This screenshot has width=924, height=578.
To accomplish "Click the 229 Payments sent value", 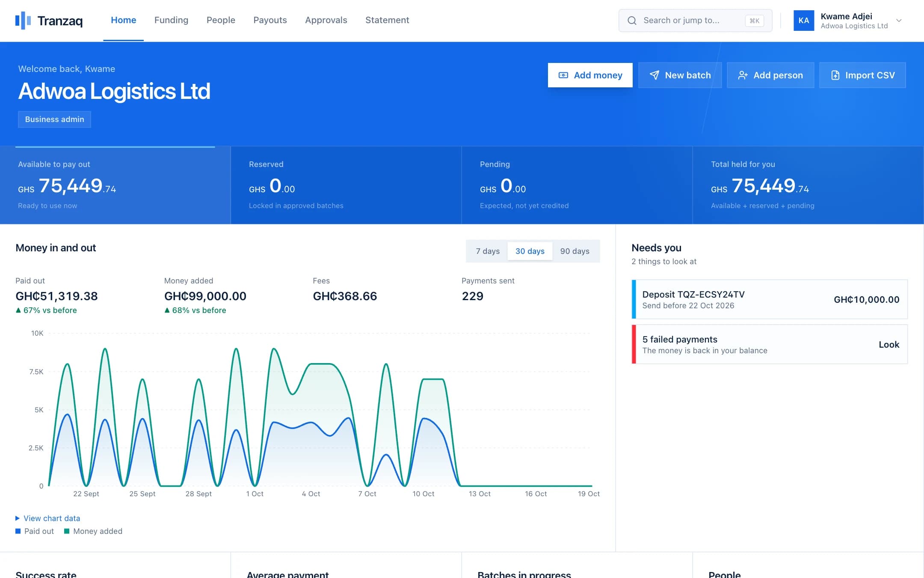I will pyautogui.click(x=473, y=296).
